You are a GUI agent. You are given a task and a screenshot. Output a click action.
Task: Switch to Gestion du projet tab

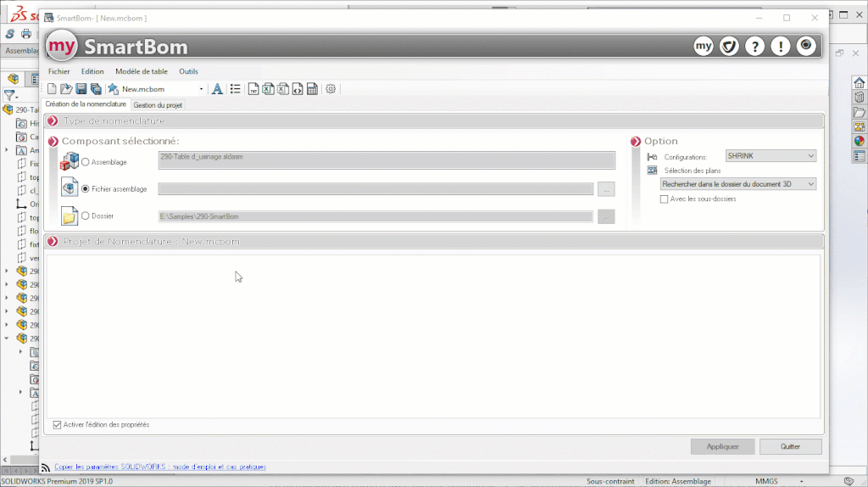click(x=158, y=104)
